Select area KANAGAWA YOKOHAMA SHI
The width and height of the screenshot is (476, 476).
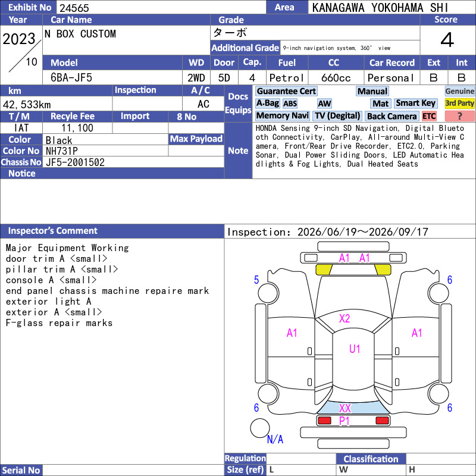tap(380, 8)
